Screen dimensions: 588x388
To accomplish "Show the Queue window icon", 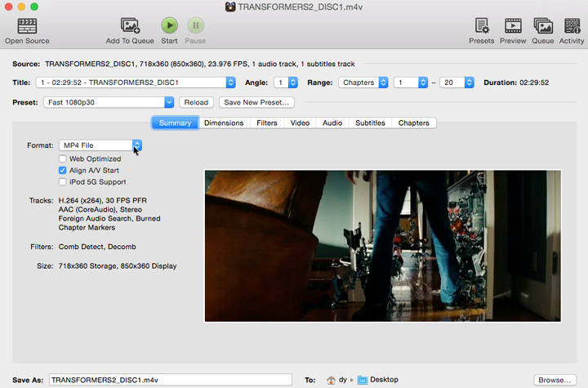I will click(543, 26).
